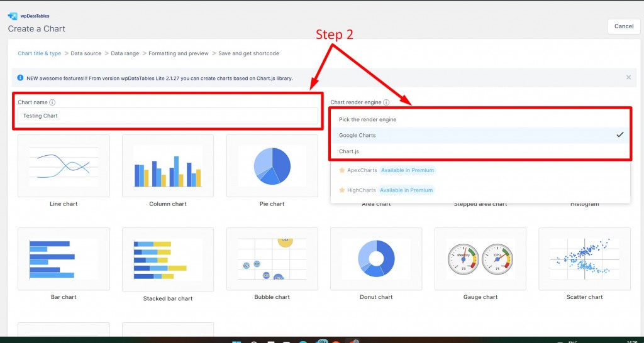The image size is (644, 343).
Task: Pick the Scatter chart thumbnail
Action: pos(584,259)
